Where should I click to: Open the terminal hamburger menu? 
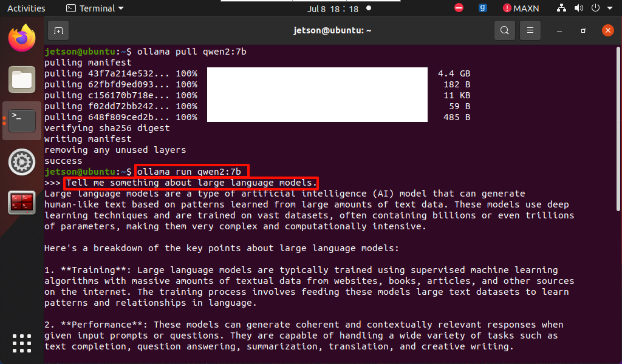[x=530, y=30]
